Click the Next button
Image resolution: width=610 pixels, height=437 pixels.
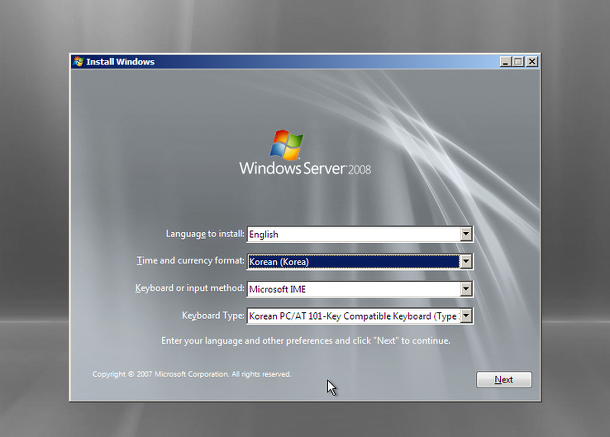504,379
